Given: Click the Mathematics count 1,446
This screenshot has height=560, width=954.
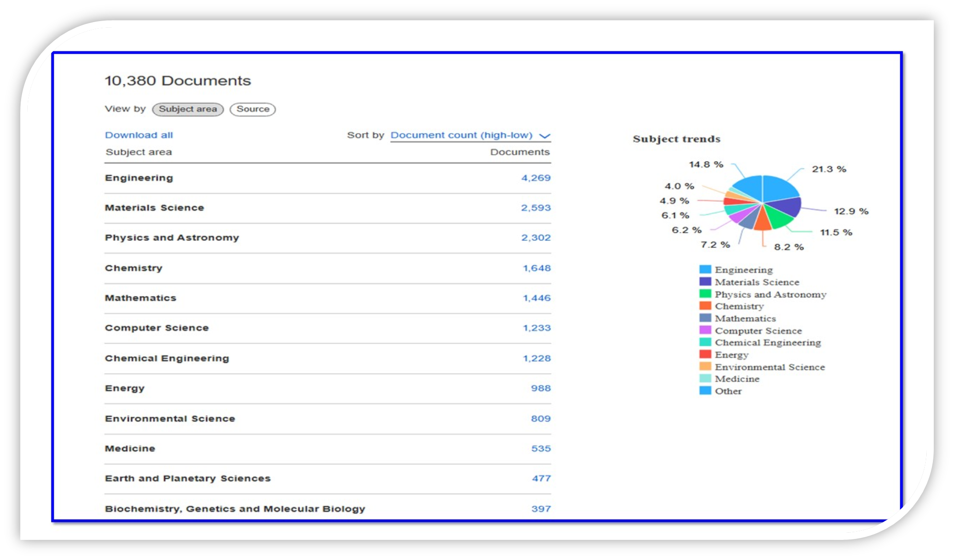Looking at the screenshot, I should pos(536,298).
